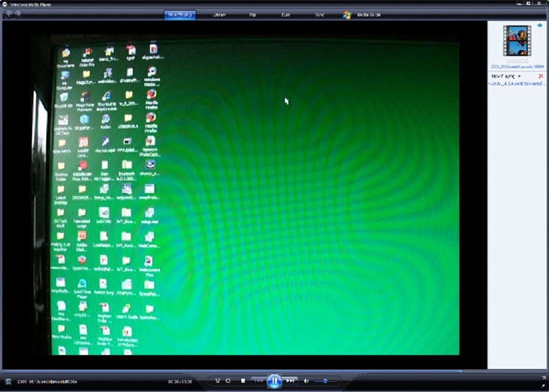Toggle shuffle mode
The width and height of the screenshot is (549, 392).
(217, 381)
